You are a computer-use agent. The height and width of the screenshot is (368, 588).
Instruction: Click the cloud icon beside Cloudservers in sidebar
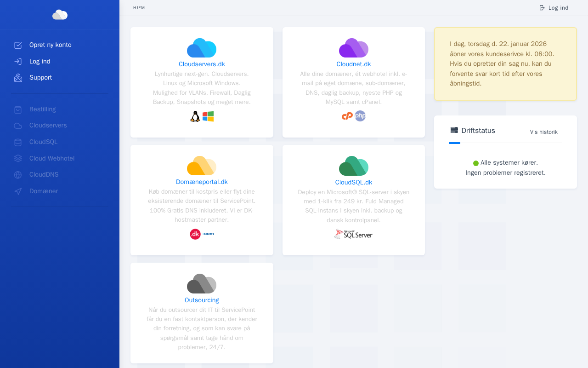tap(18, 126)
